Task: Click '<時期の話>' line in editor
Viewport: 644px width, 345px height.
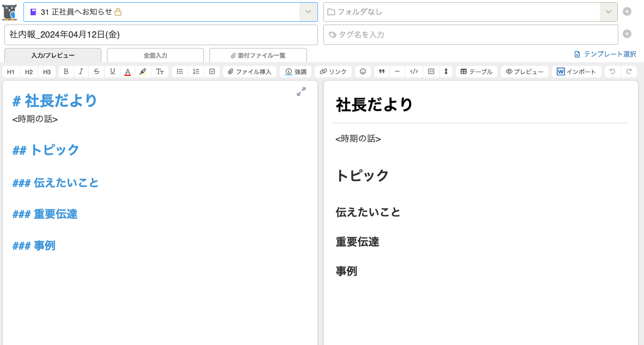Action: (35, 119)
